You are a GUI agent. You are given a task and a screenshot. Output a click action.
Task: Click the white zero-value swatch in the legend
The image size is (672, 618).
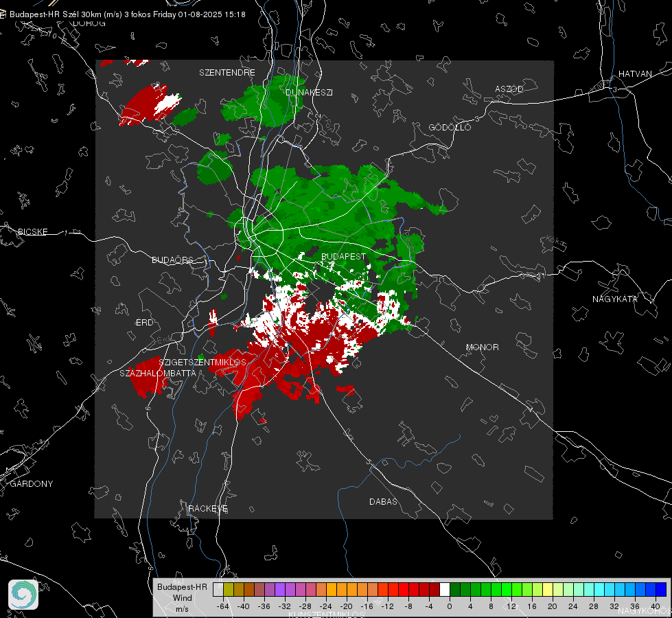tap(445, 590)
